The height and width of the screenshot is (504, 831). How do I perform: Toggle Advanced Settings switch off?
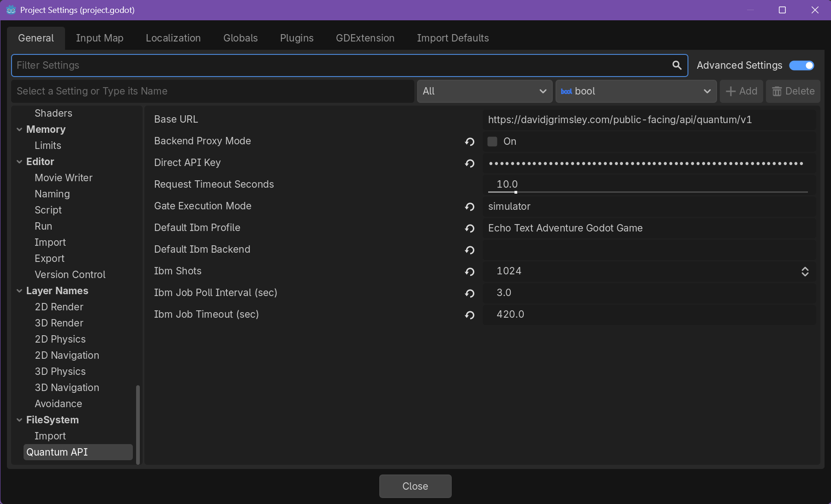[801, 65]
